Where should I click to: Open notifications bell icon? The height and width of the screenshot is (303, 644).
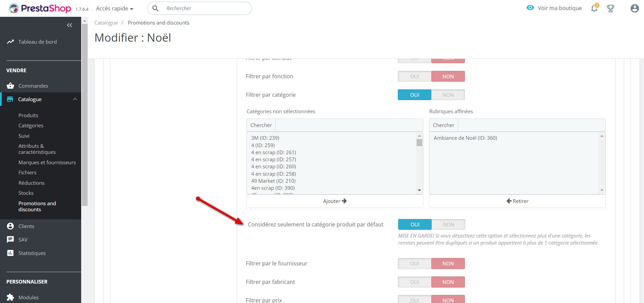point(594,8)
